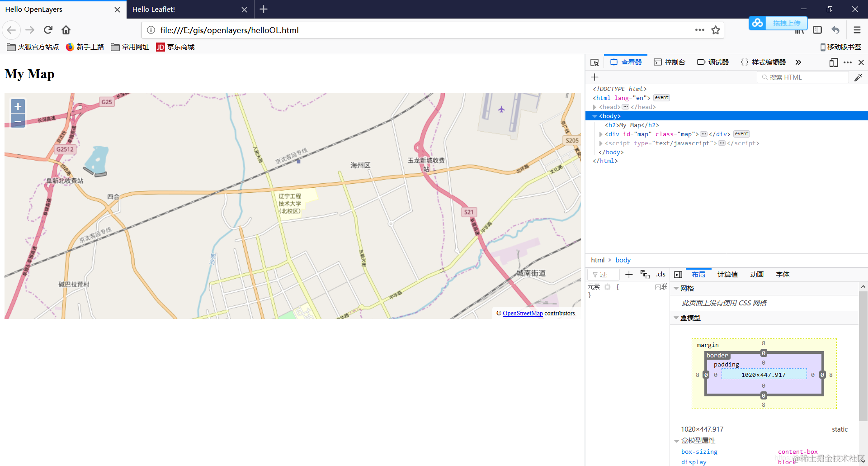This screenshot has width=868, height=466.
Task: Toggle the .cls class panel
Action: (660, 274)
